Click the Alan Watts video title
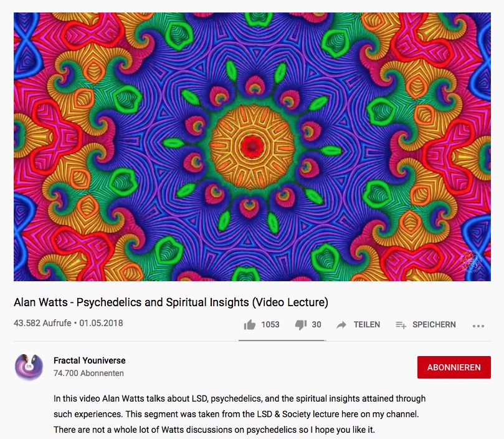The width and height of the screenshot is (504, 439). point(171,302)
